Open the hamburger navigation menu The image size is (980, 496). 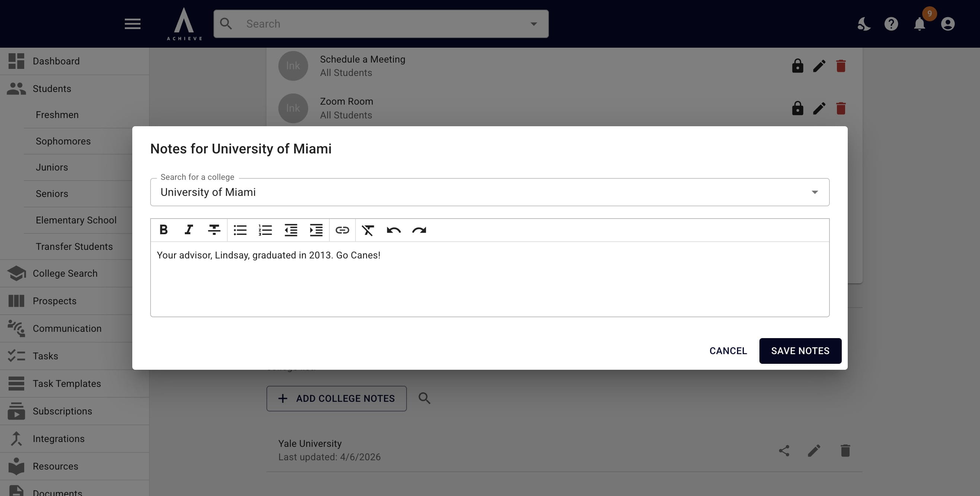click(x=133, y=23)
